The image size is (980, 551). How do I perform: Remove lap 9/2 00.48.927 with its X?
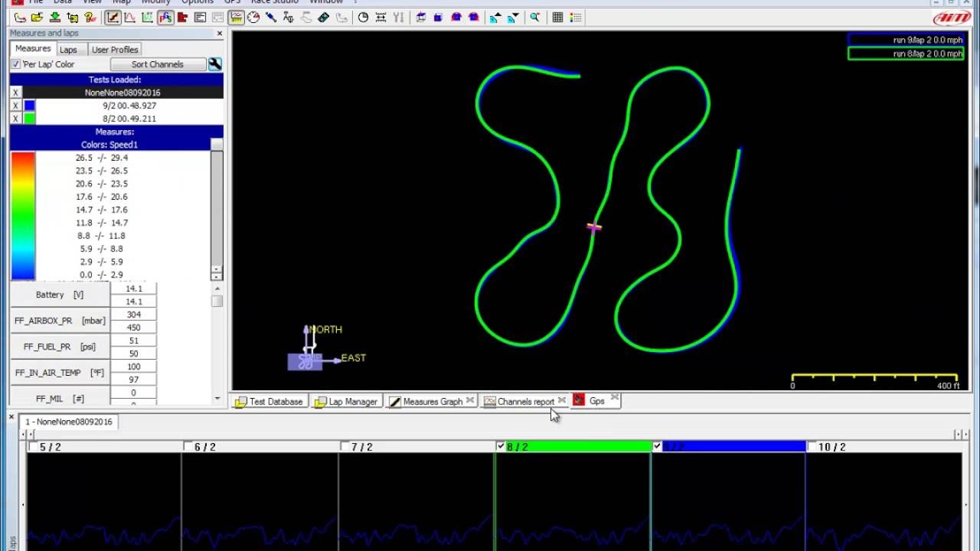click(x=15, y=106)
